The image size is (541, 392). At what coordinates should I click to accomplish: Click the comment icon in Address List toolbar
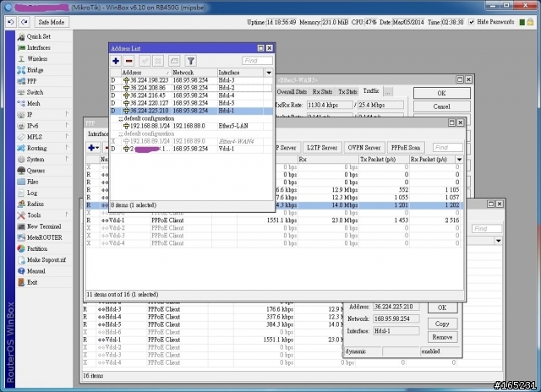[174, 61]
